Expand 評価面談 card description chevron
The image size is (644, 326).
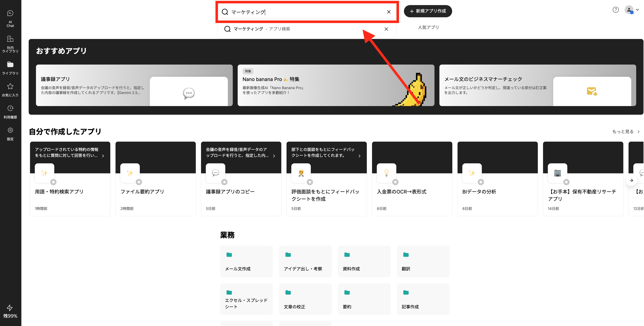click(360, 156)
